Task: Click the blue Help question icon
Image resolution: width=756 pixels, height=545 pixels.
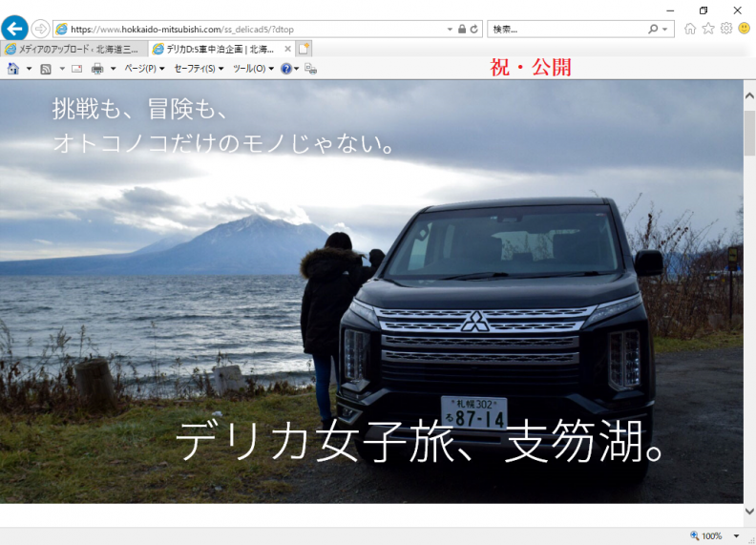Action: coord(286,69)
